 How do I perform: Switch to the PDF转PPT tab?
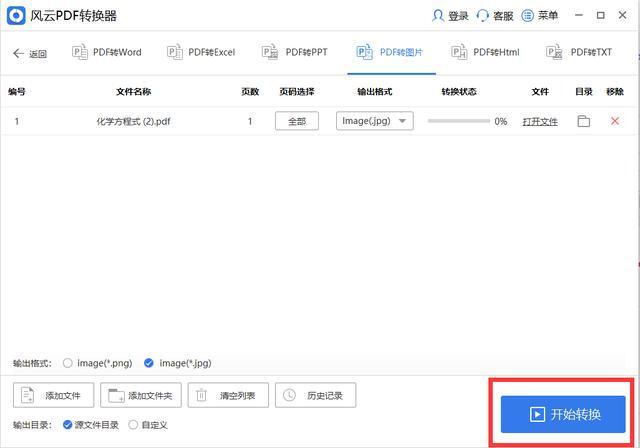tap(295, 52)
